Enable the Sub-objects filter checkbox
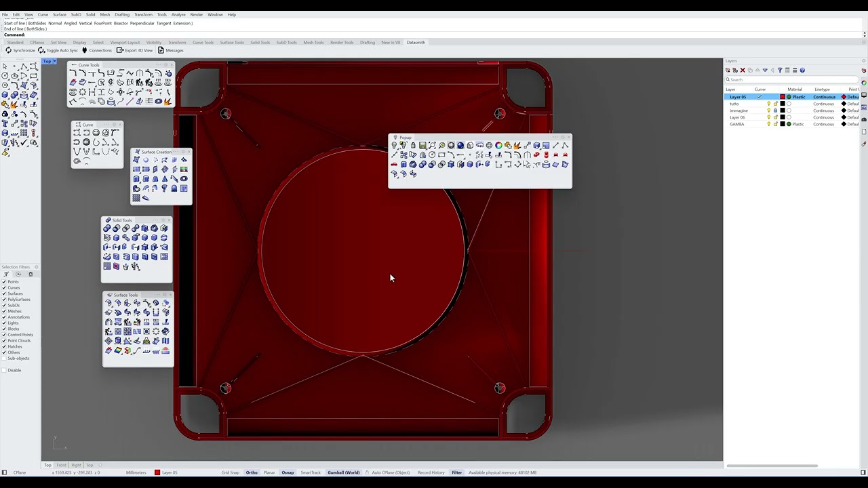 pos(3,359)
